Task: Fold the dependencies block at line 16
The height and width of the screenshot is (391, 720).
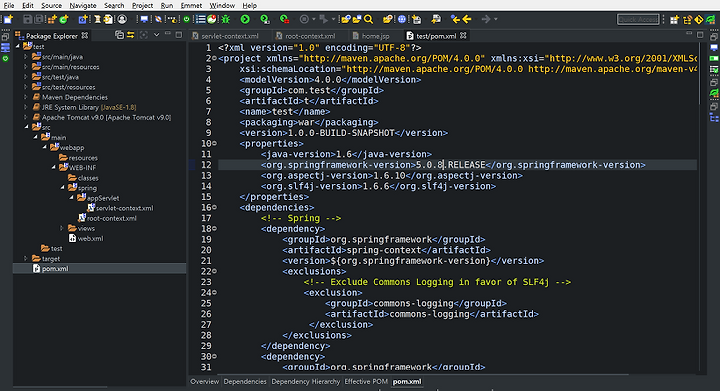Action: 214,207
